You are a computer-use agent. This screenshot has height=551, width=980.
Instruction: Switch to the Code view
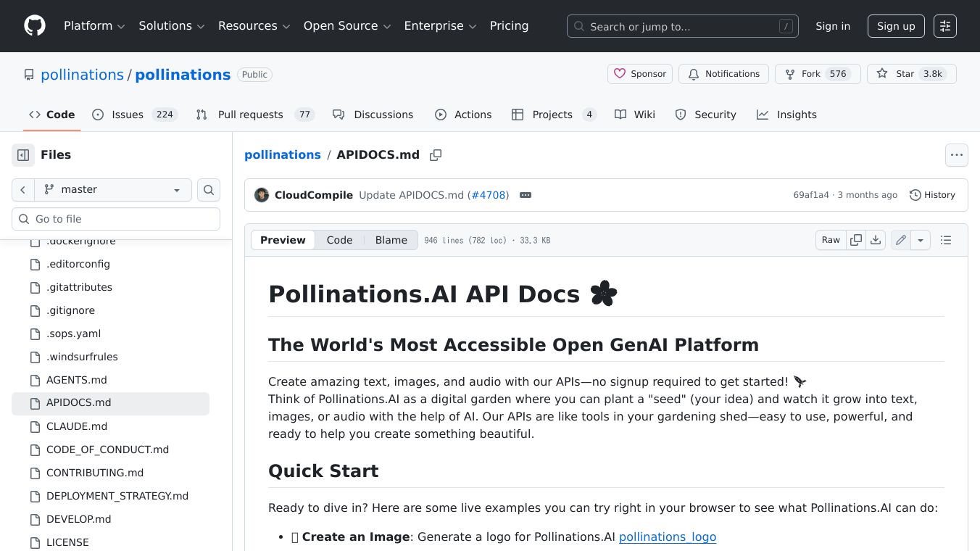[x=339, y=240]
